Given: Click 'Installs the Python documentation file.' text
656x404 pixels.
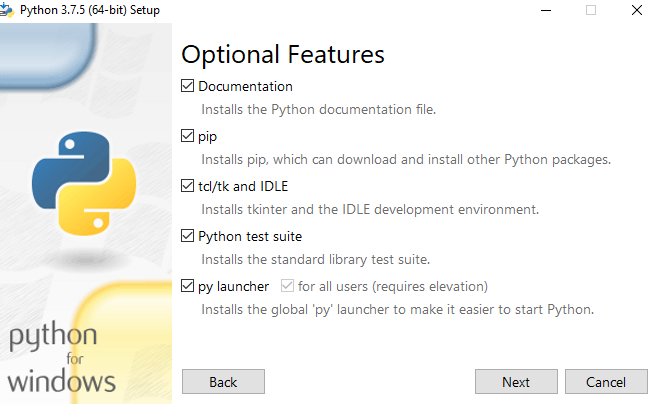Looking at the screenshot, I should pos(319,110).
